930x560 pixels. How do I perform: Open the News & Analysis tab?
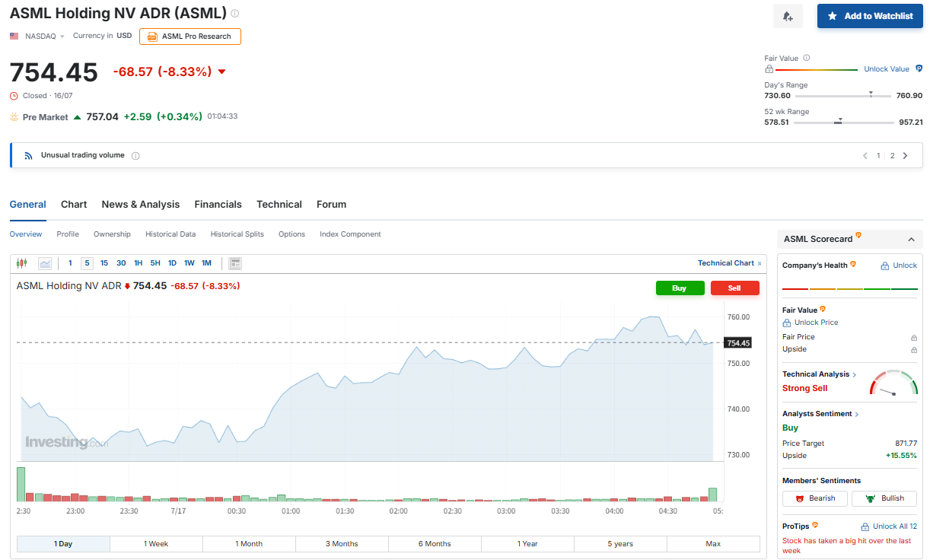coord(141,205)
